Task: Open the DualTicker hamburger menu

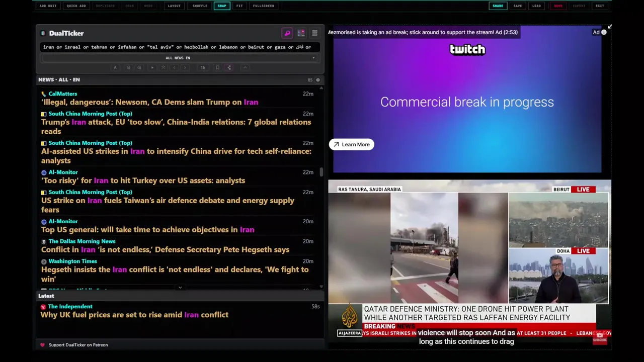Action: pos(314,33)
